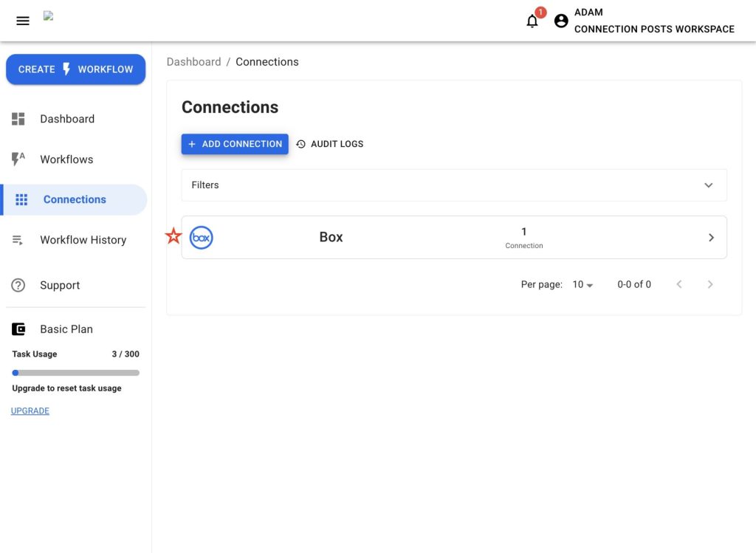Image resolution: width=756 pixels, height=553 pixels.
Task: Click the lightning bolt in Create Workflow
Action: pyautogui.click(x=66, y=69)
